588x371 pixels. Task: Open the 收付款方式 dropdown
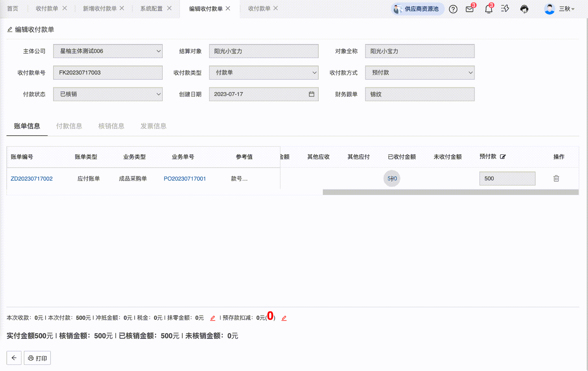[470, 73]
